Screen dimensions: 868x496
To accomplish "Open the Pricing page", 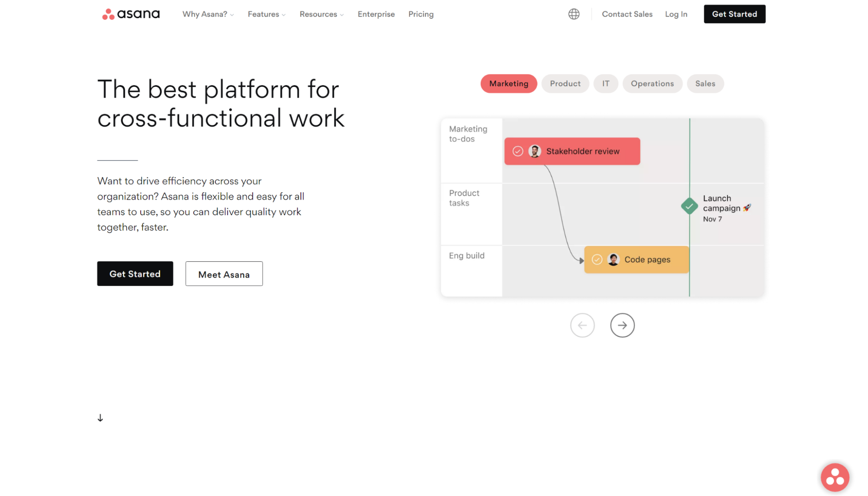I will [x=421, y=14].
